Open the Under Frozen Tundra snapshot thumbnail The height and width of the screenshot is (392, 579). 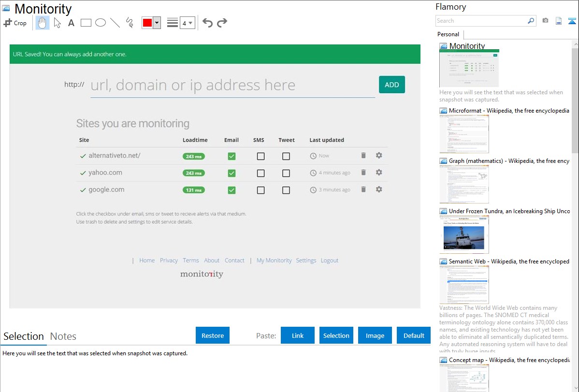(x=464, y=235)
